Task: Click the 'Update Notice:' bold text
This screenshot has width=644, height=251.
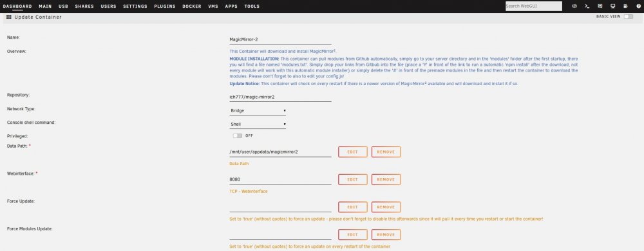Action: (x=244, y=83)
